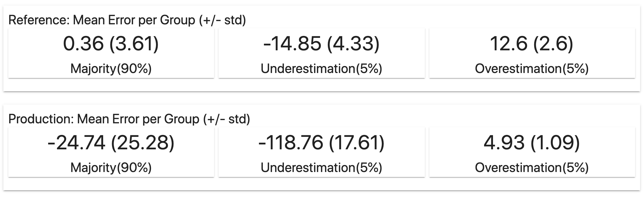Click the (3.61) std value
This screenshot has height=198, width=644.
pos(134,44)
